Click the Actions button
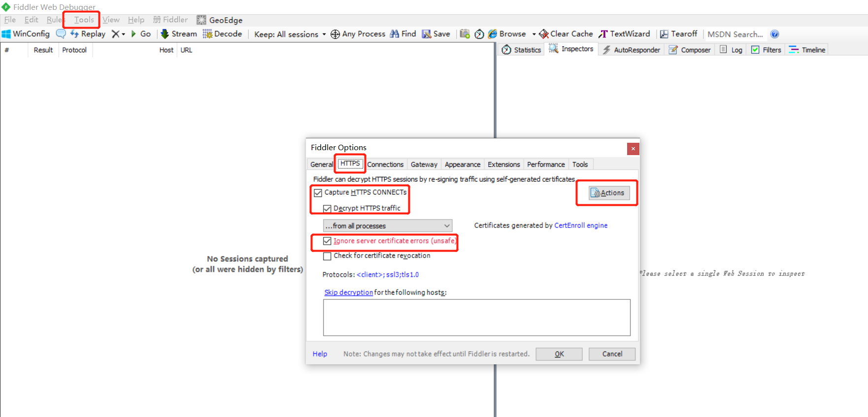The width and height of the screenshot is (868, 417). 609,193
